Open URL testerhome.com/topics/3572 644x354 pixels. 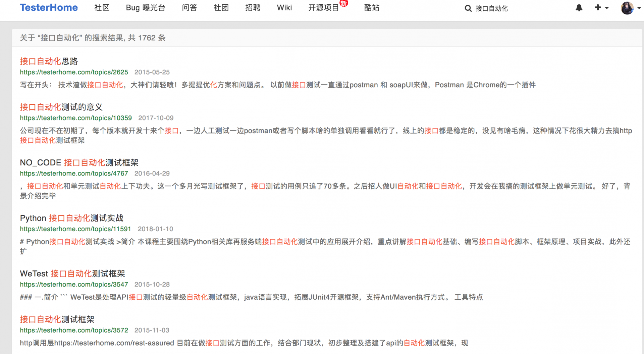click(74, 330)
